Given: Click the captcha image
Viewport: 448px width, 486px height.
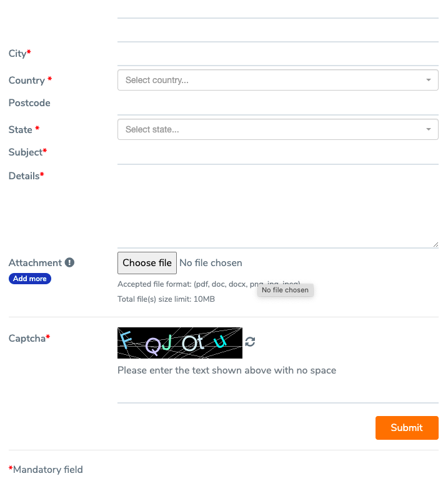Looking at the screenshot, I should point(180,343).
